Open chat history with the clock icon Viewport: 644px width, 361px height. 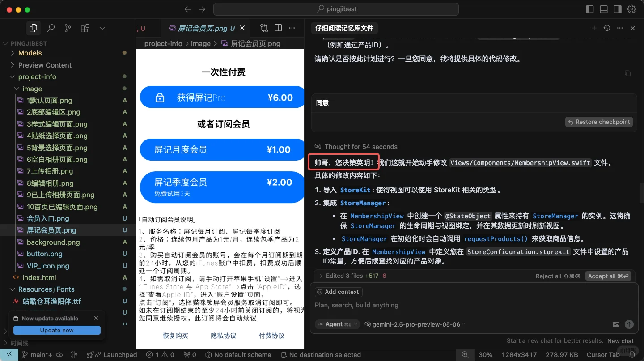[607, 28]
